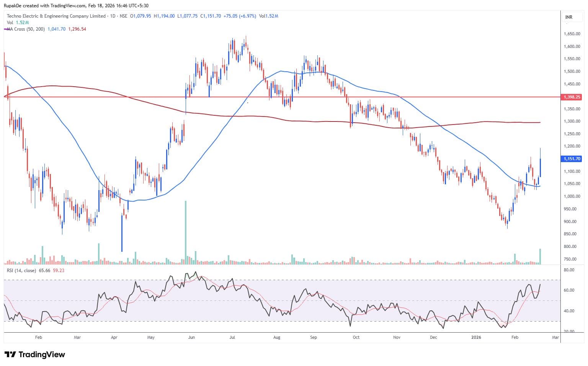Click the 1,200.00 price axis label

point(572,146)
